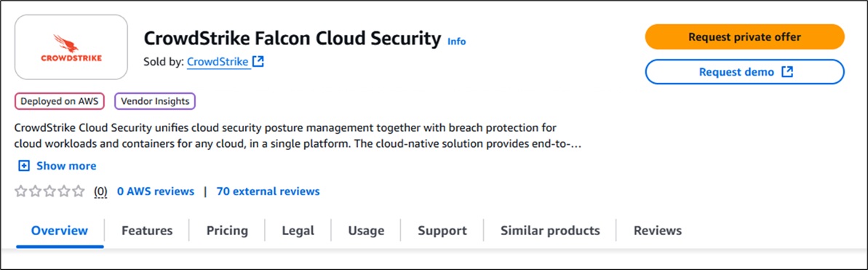Open 0 AWS reviews link
The height and width of the screenshot is (270, 868).
pyautogui.click(x=156, y=191)
